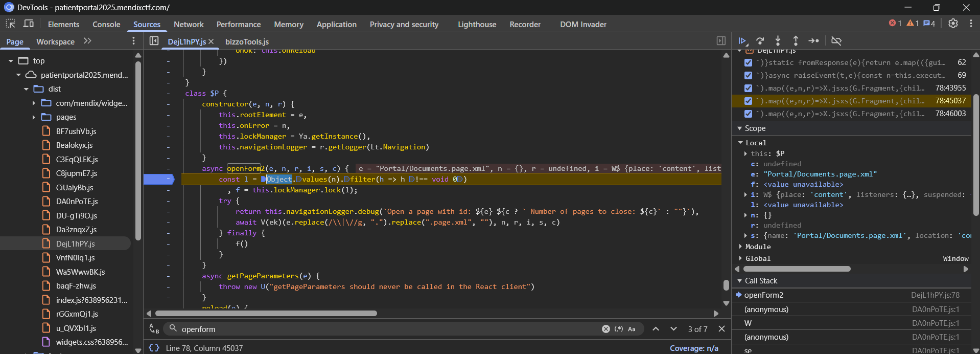Go to previous search match
980x354 pixels.
[656, 329]
